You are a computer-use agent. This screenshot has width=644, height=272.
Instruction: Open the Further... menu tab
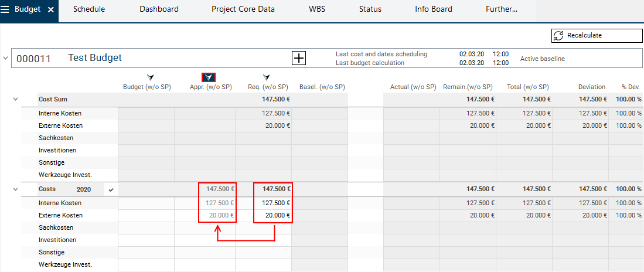click(x=502, y=9)
